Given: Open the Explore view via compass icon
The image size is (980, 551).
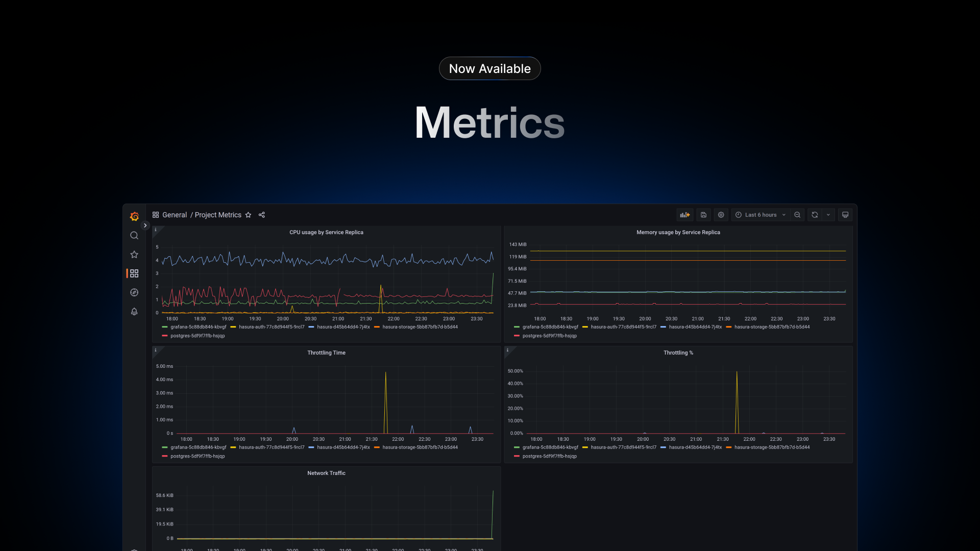Looking at the screenshot, I should pyautogui.click(x=134, y=292).
